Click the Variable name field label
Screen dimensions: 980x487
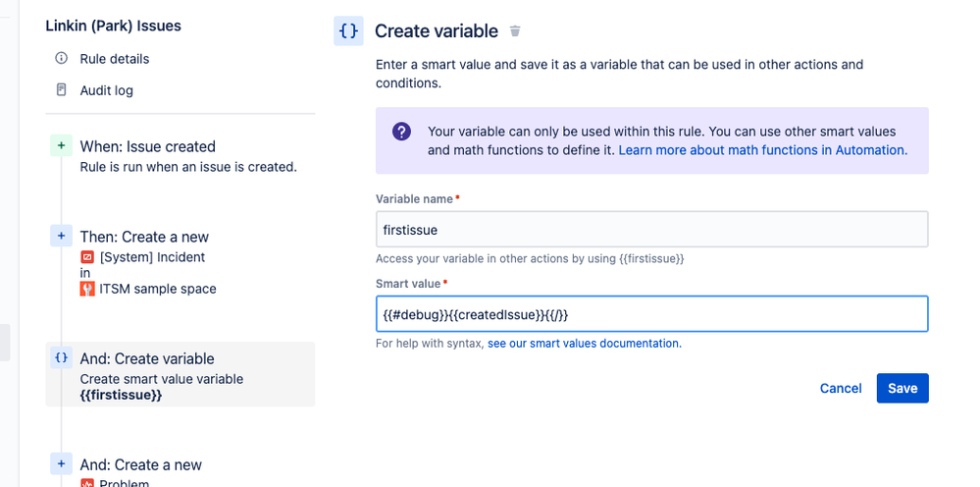tap(414, 198)
